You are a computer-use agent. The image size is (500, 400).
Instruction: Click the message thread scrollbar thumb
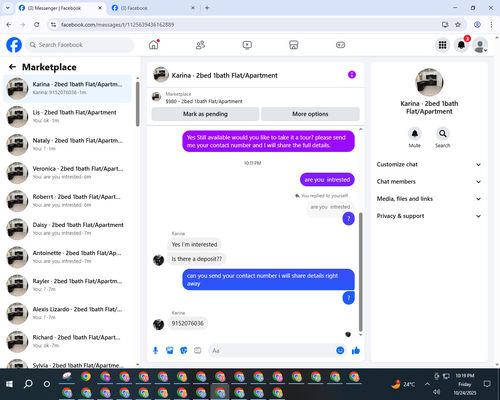(360, 272)
